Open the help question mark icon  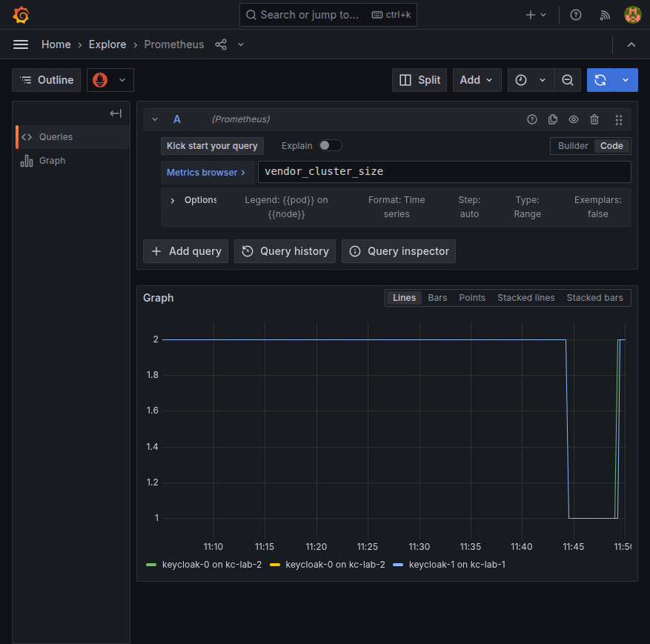(575, 15)
